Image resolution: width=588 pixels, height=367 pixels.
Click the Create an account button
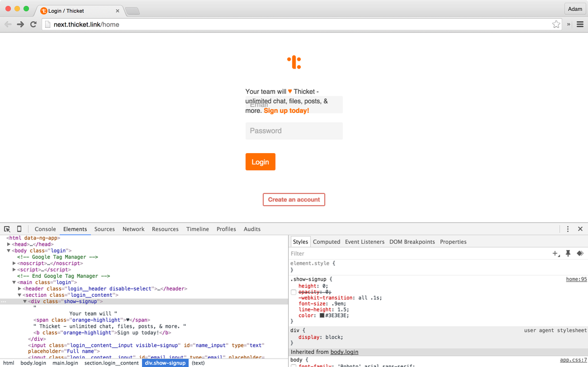[x=294, y=200]
